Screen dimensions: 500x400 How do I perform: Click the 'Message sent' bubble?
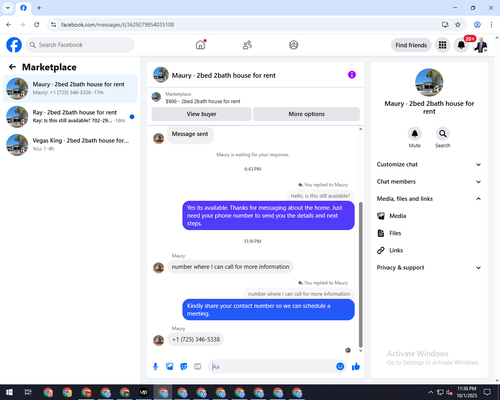point(190,134)
